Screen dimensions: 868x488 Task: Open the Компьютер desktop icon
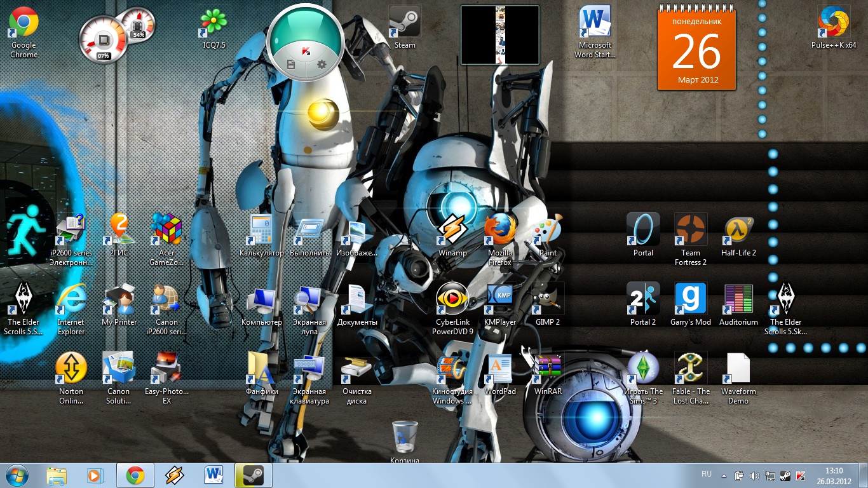262,306
